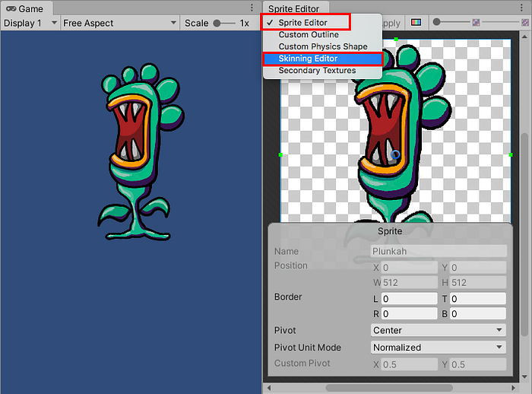Screen dimensions: 532x394
Task: Click the vertical scrollbar thumb in Sprite Editor
Action: coord(524,234)
